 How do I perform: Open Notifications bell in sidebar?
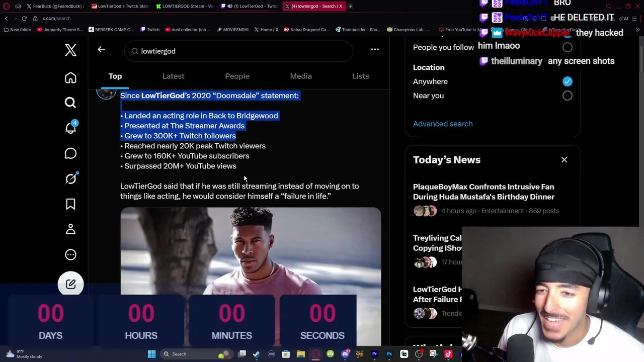[x=70, y=128]
